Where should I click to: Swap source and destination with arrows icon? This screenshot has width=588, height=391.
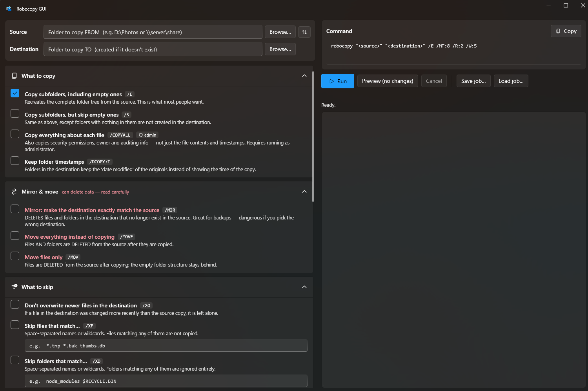[304, 32]
